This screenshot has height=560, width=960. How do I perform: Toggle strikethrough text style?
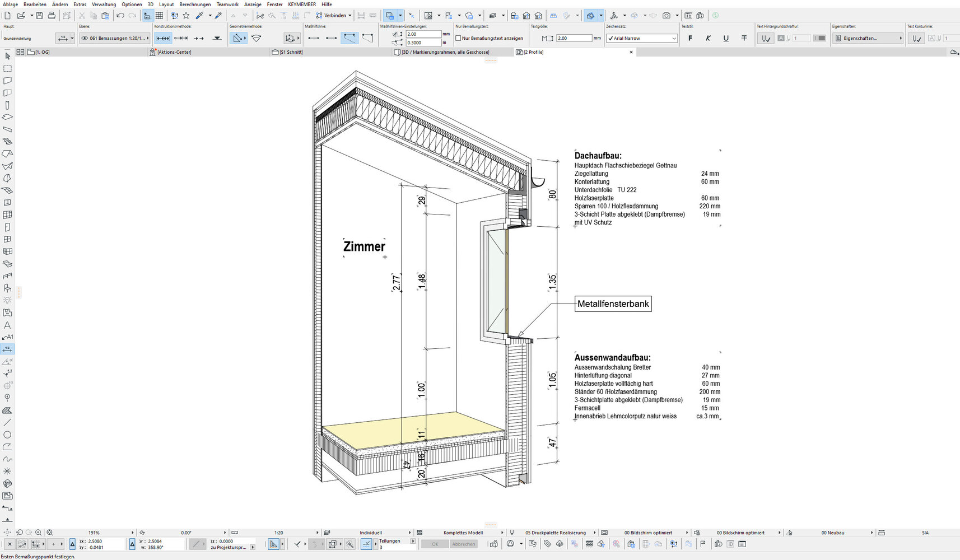(x=744, y=38)
